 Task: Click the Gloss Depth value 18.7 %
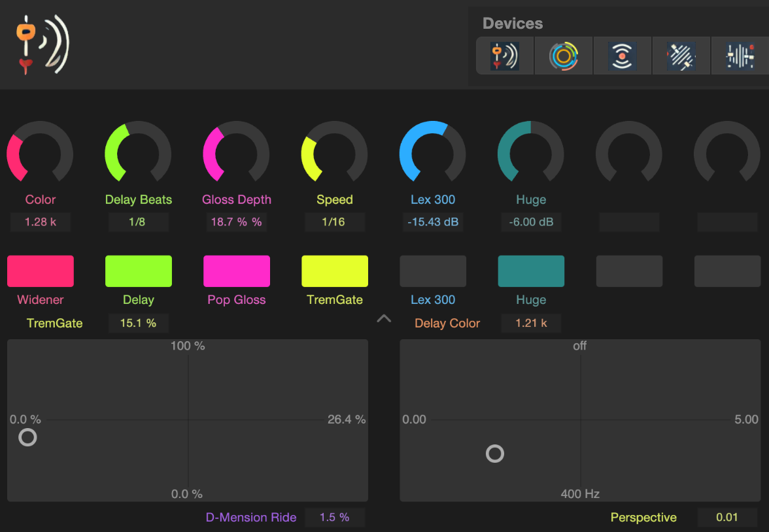point(237,222)
